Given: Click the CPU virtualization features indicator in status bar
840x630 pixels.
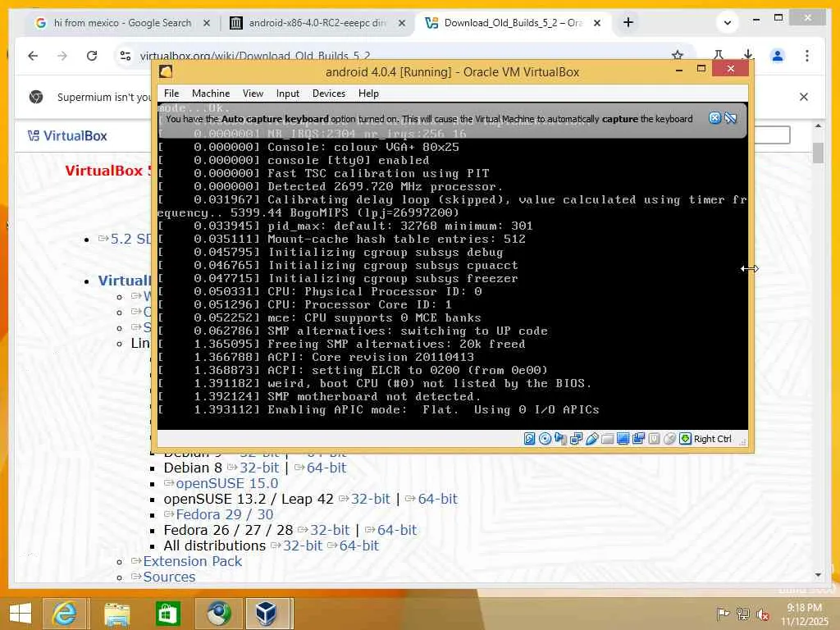Looking at the screenshot, I should coord(654,439).
